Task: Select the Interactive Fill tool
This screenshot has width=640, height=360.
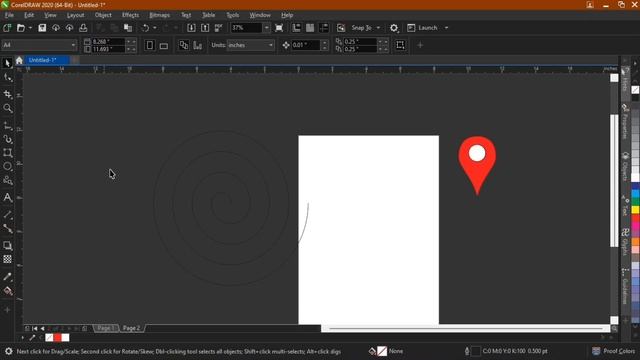Action: pyautogui.click(x=7, y=291)
